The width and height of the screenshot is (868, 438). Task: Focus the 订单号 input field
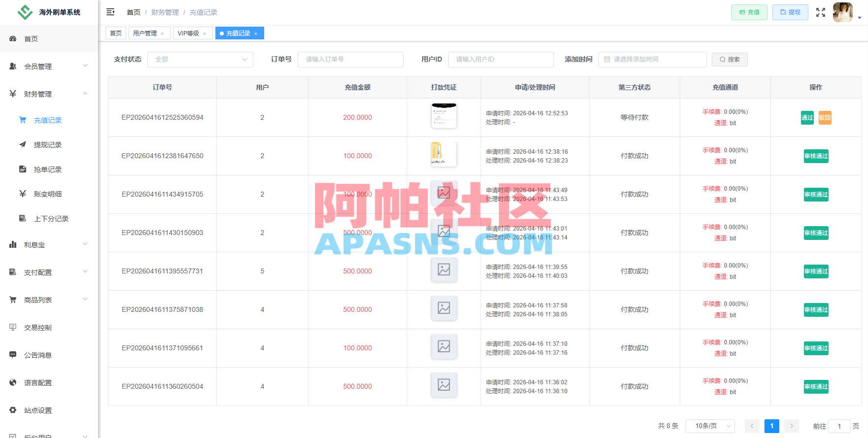(350, 60)
